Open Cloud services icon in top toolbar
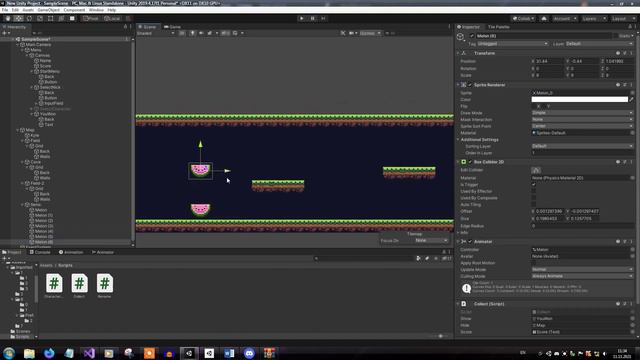The width and height of the screenshot is (640, 360). coord(544,19)
